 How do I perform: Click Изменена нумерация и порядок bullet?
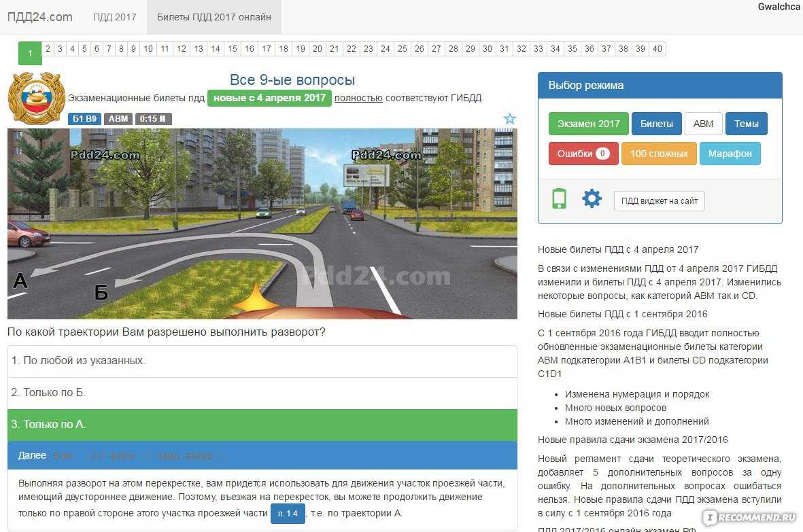click(636, 394)
